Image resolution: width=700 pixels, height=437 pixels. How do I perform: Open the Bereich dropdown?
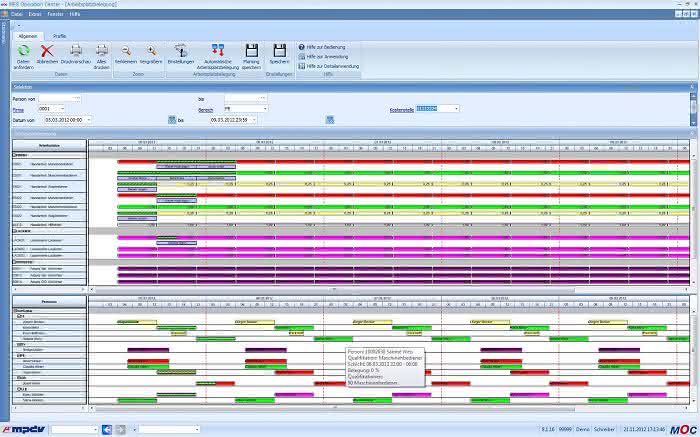[265, 108]
